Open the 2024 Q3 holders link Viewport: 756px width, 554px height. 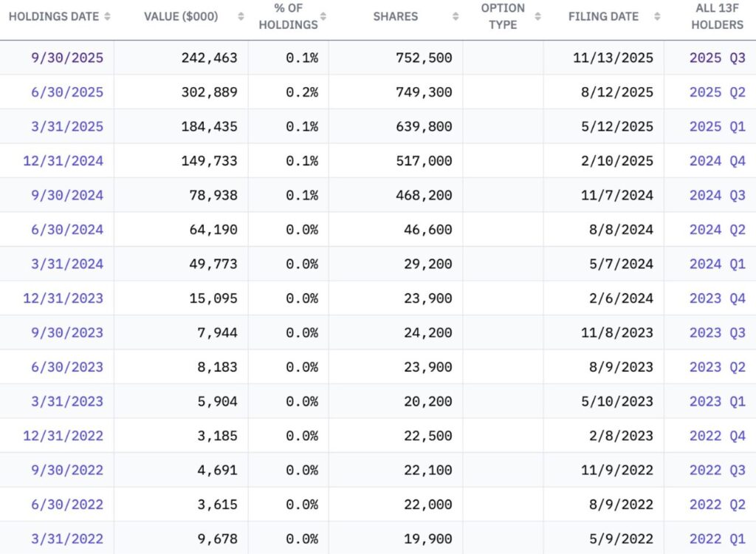[717, 195]
